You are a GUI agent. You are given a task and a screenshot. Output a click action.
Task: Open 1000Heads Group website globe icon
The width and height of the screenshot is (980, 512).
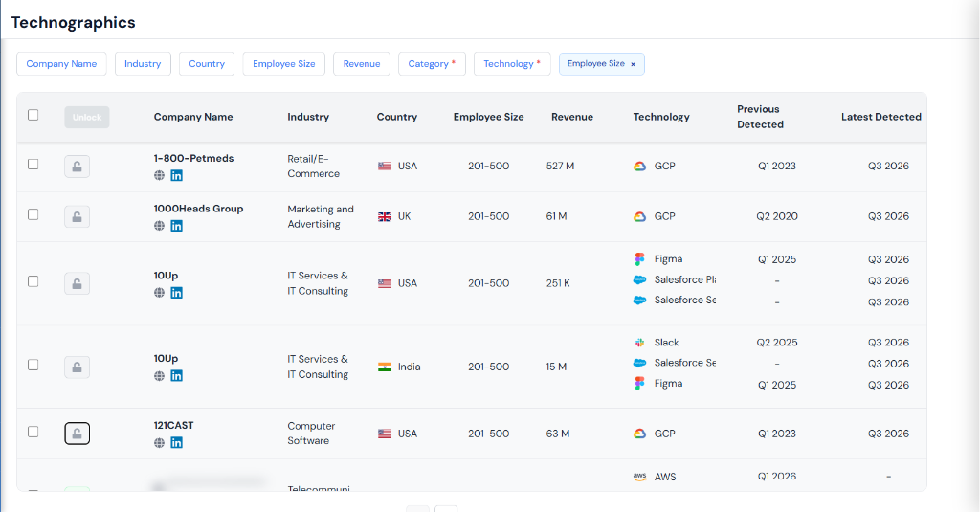(160, 226)
